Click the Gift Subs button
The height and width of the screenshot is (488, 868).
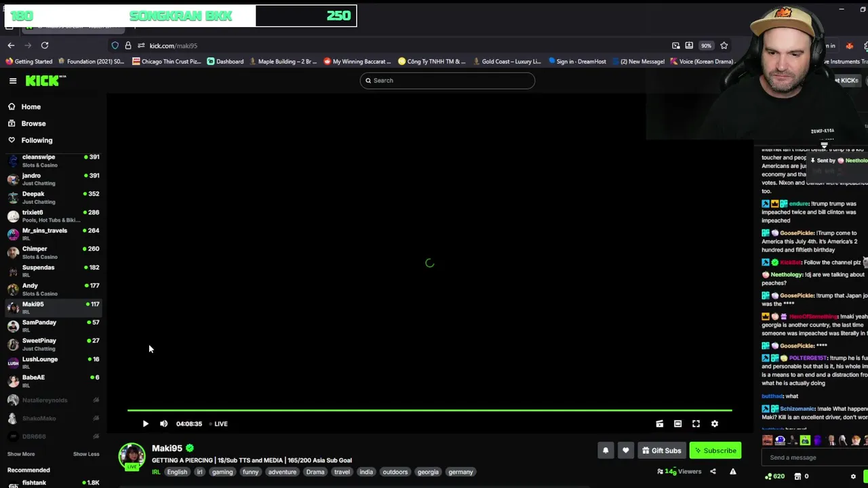point(662,451)
